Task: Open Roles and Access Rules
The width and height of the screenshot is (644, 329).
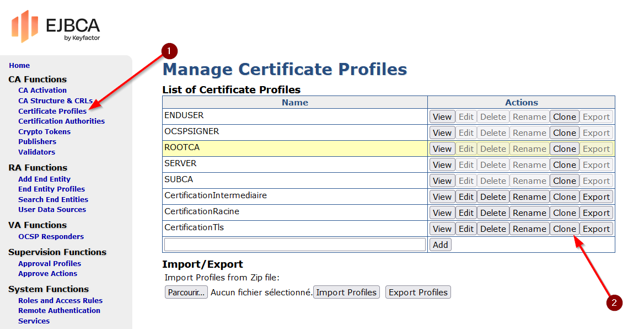Action: [x=60, y=301]
